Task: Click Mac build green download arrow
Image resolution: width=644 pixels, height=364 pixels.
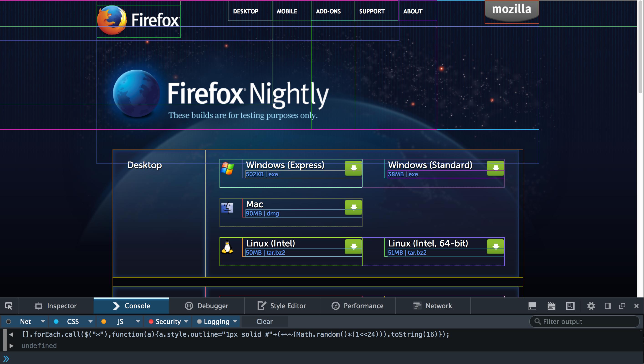Action: [353, 207]
